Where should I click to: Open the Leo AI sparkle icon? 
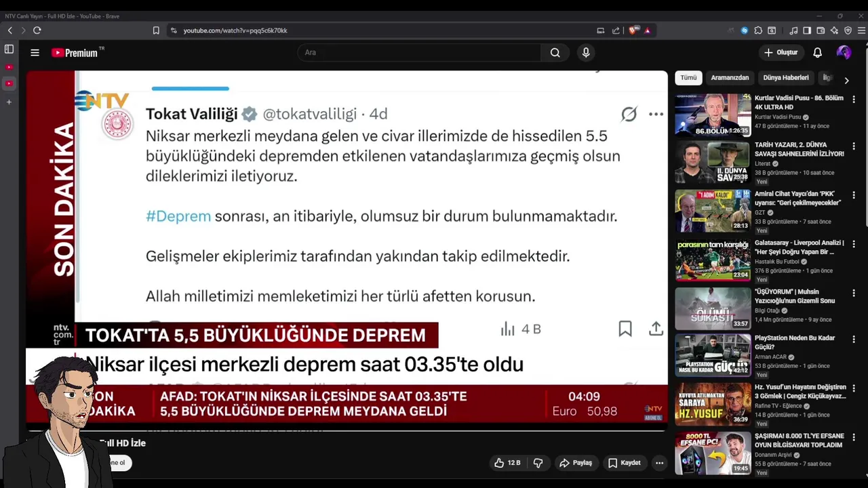point(834,30)
